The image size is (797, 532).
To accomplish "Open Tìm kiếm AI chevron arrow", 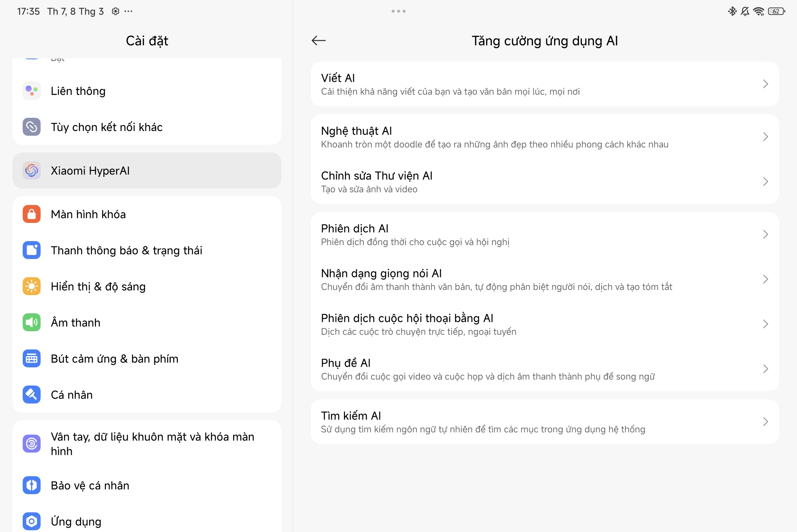I will pos(766,422).
